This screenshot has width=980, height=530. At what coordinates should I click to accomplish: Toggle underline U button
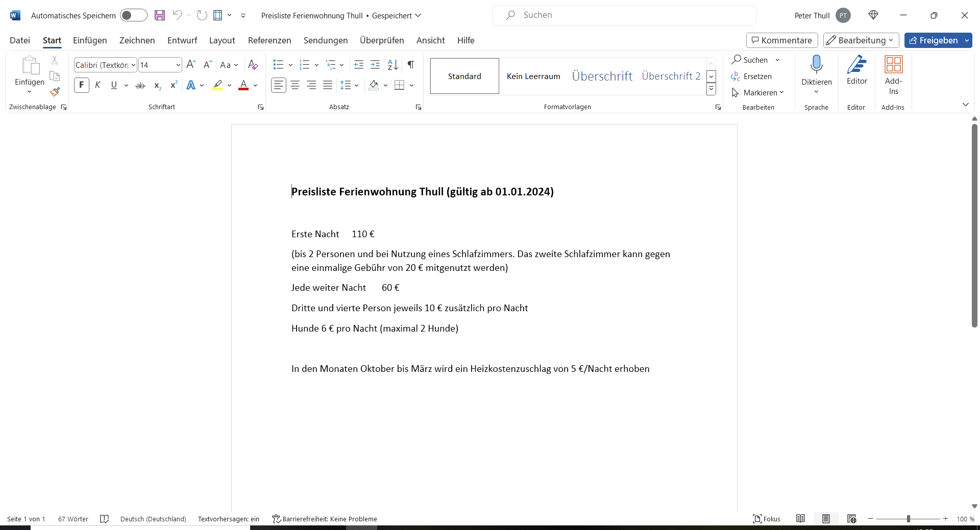pyautogui.click(x=114, y=85)
